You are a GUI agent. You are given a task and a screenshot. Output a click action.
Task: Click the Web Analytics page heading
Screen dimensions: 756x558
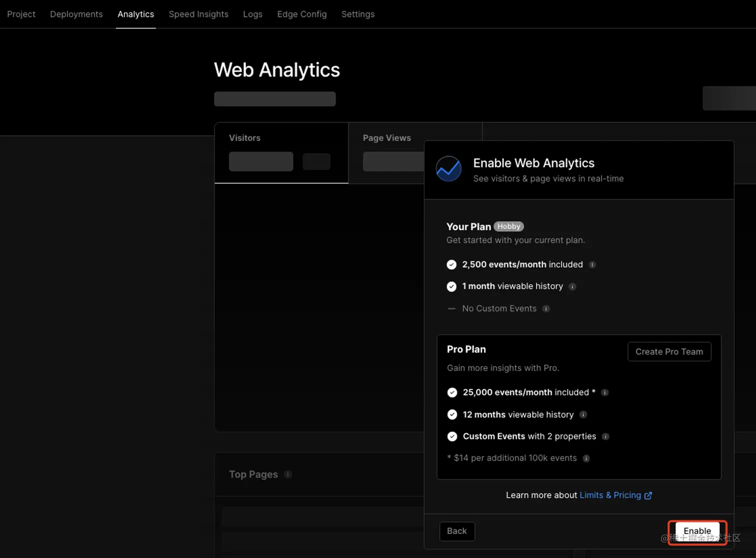coord(277,70)
